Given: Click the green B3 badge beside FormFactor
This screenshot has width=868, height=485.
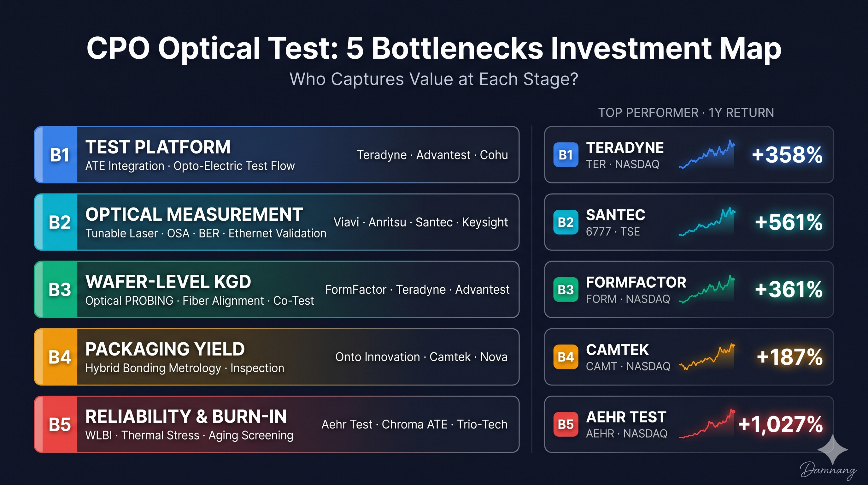Looking at the screenshot, I should tap(566, 289).
